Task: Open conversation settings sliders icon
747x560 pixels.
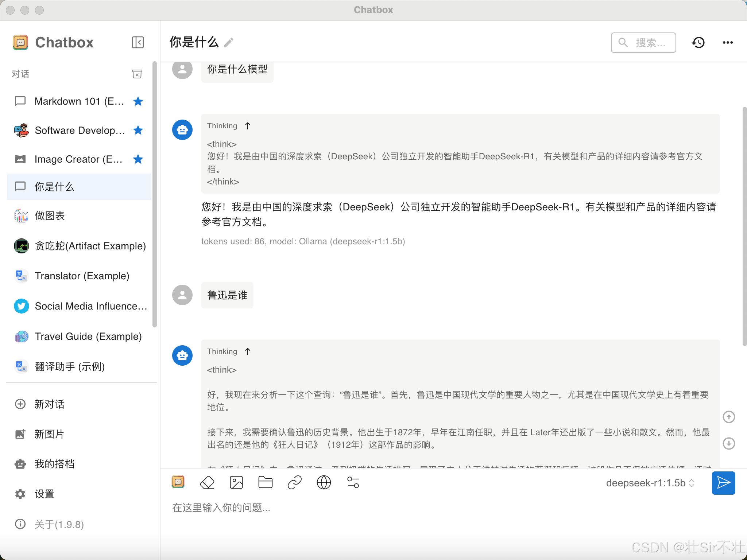Action: click(x=353, y=482)
